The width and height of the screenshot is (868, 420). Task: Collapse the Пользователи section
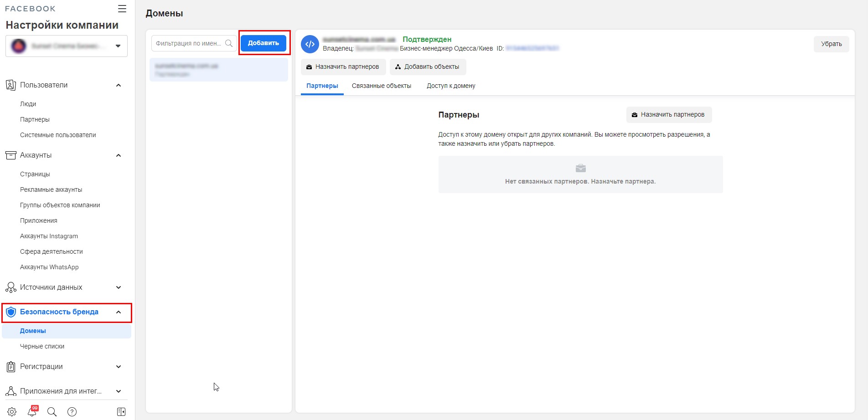click(119, 85)
